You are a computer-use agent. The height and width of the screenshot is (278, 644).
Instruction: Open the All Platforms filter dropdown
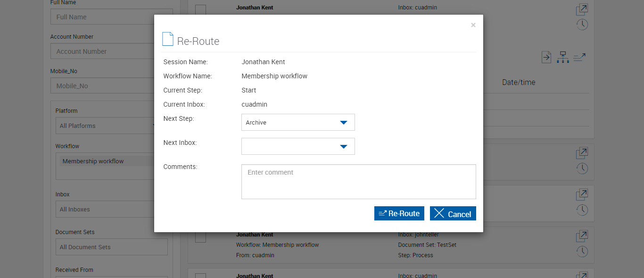[106, 126]
